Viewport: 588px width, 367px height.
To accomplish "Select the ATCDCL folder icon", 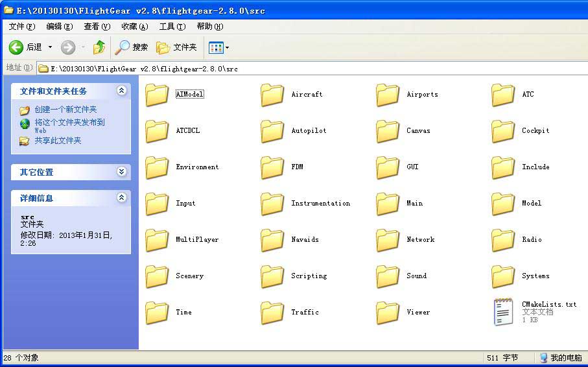I will tap(157, 132).
